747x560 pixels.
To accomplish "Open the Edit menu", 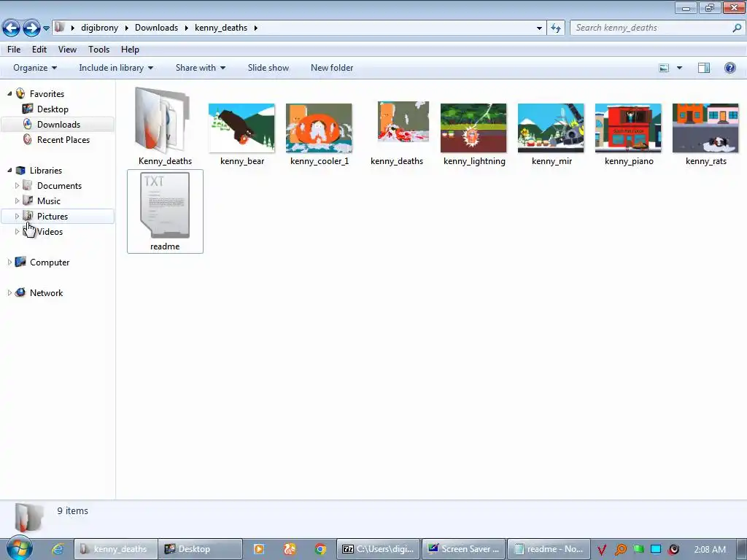I will (39, 50).
